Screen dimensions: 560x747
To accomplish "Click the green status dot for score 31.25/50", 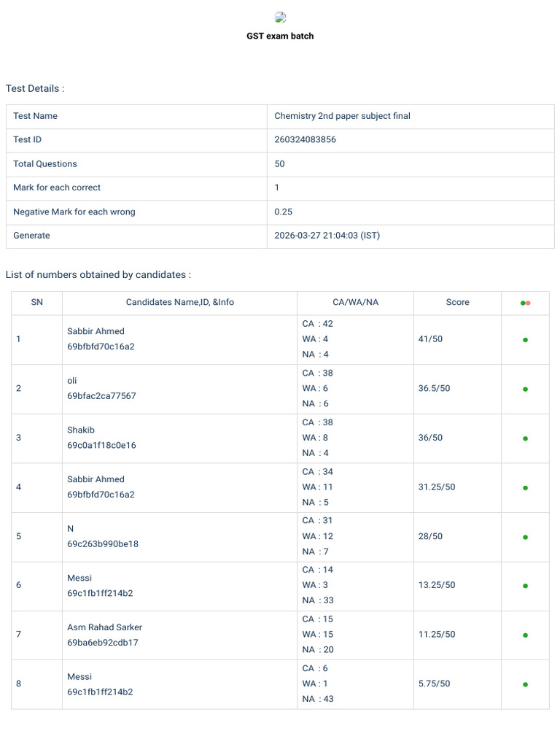I will click(x=525, y=488).
